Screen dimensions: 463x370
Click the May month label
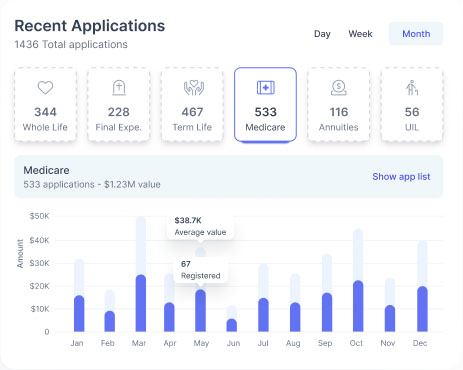tap(201, 343)
